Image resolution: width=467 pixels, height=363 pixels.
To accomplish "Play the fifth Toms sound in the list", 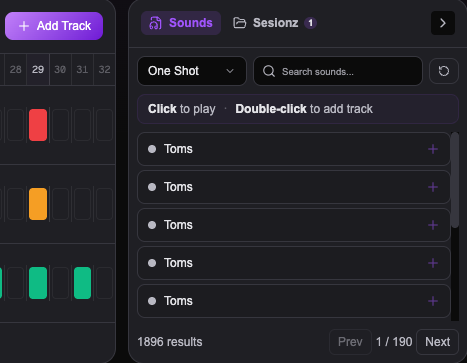I will [294, 301].
